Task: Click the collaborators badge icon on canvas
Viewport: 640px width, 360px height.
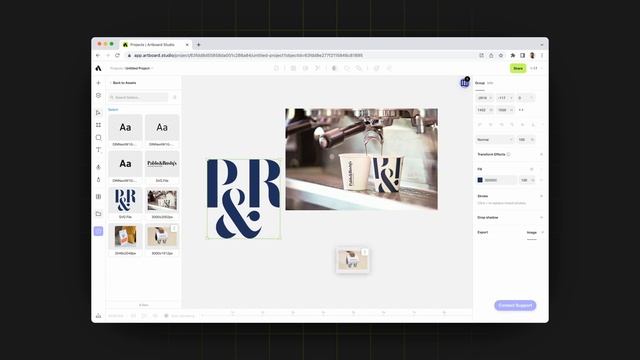Action: coord(464,82)
